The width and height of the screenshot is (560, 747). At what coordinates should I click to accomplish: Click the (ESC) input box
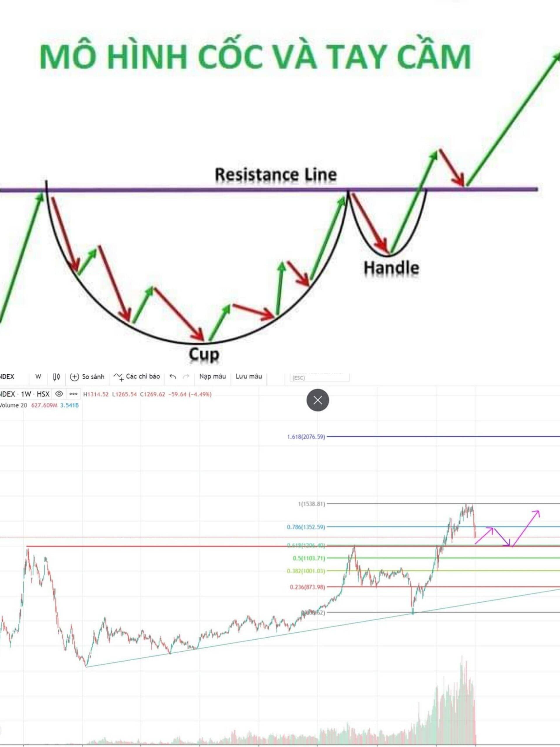319,378
